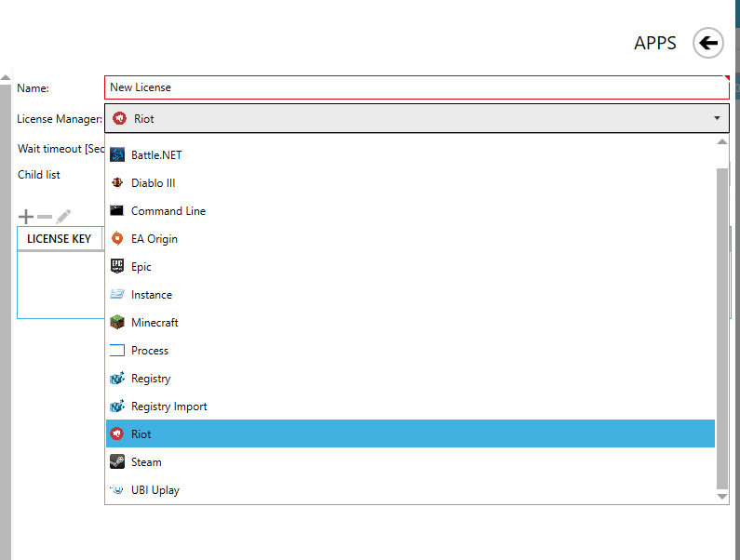Click the Minecraft grass block icon
Screen dimensions: 740x560
(x=117, y=322)
